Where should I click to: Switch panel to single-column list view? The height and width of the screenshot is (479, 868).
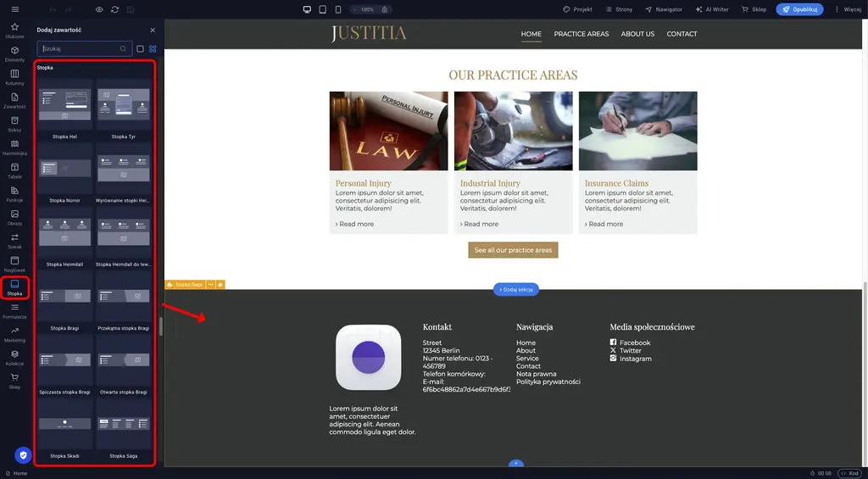[x=140, y=48]
